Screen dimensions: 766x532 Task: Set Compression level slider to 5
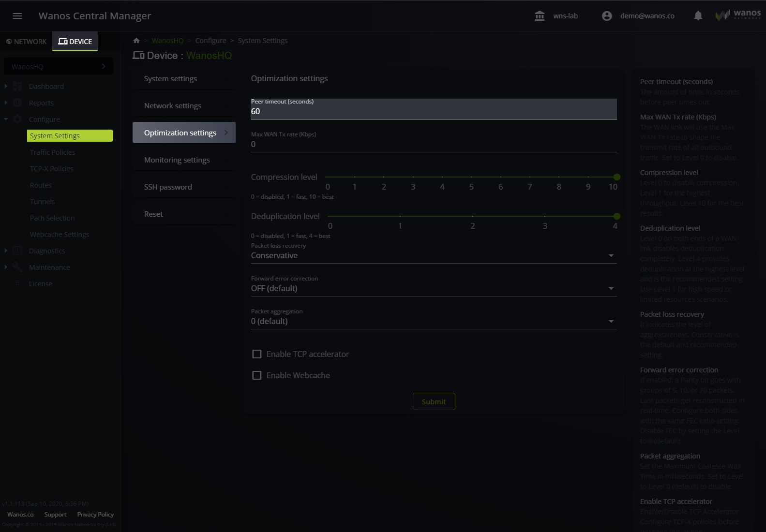[x=471, y=177]
